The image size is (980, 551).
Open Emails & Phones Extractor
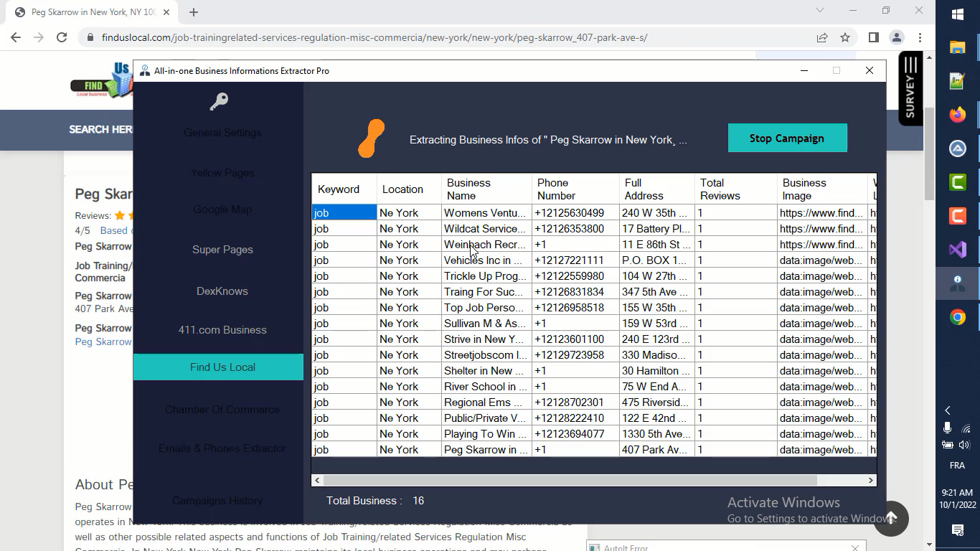coord(222,448)
